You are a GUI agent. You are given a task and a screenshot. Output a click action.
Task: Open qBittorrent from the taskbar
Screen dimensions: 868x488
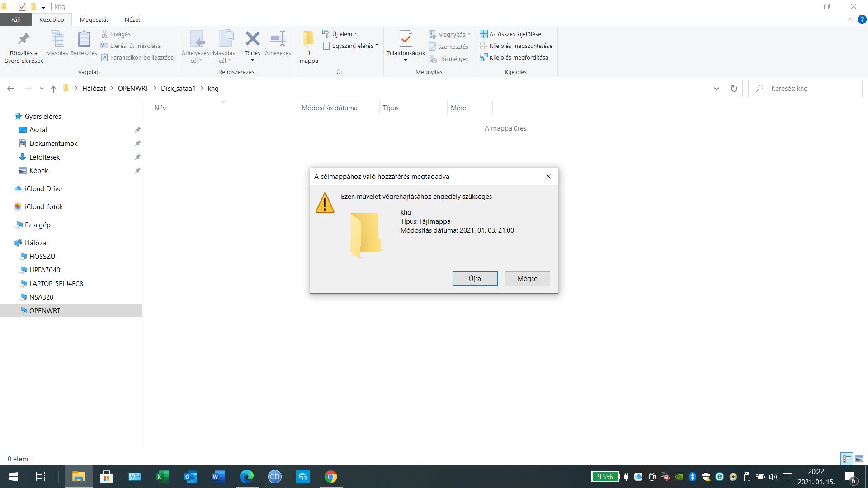point(275,477)
